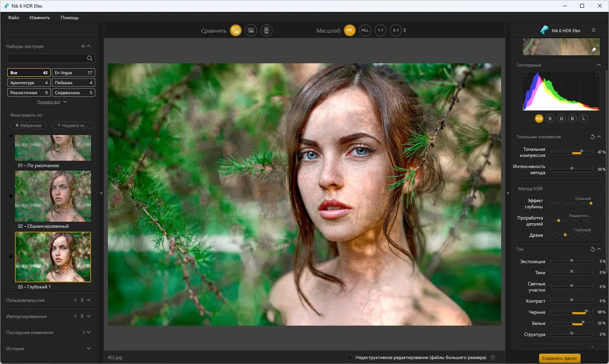Set zoom to FILL mode
The width and height of the screenshot is (609, 364).
(x=365, y=30)
